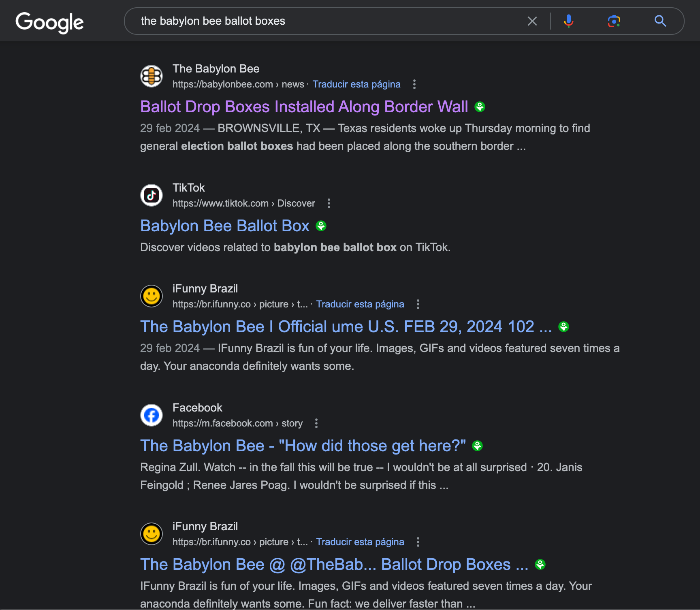700x610 pixels.
Task: Click into the search query field
Action: pos(324,21)
